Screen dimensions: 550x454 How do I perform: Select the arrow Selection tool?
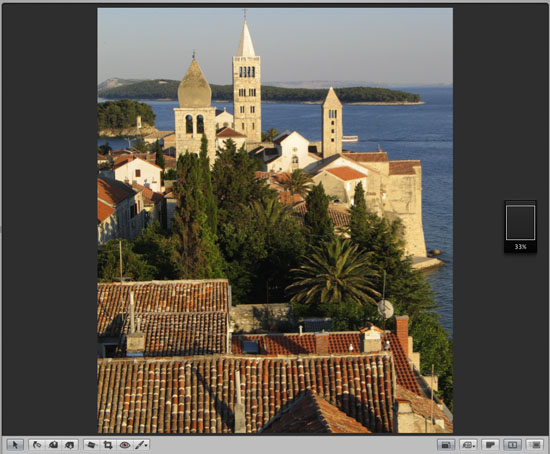pos(15,445)
